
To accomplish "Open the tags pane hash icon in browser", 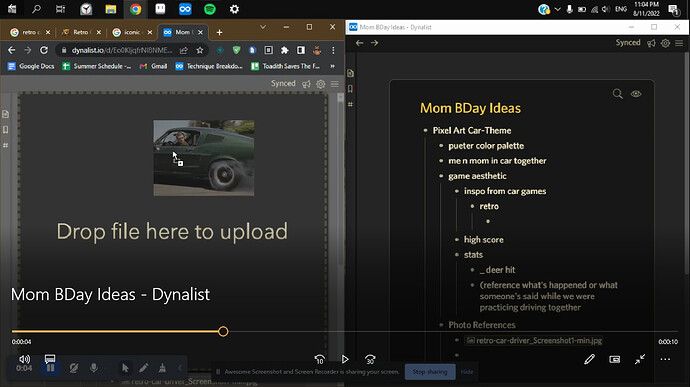I will (5, 145).
